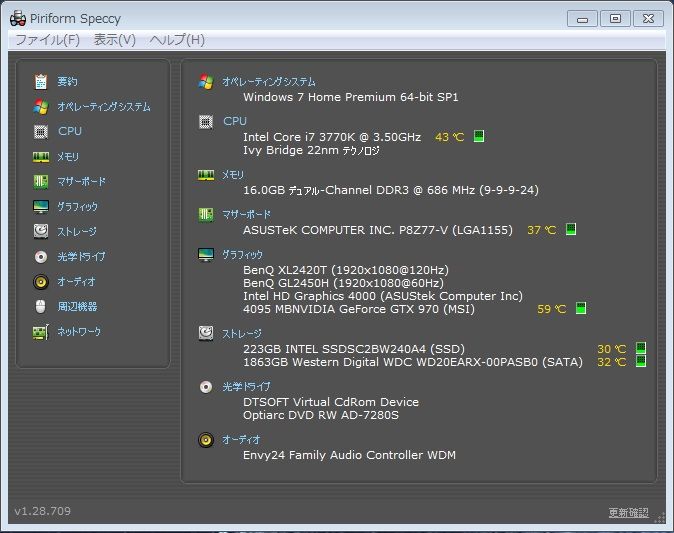Open the 周辺機器 section in sidebar
The height and width of the screenshot is (533, 674).
point(77,306)
